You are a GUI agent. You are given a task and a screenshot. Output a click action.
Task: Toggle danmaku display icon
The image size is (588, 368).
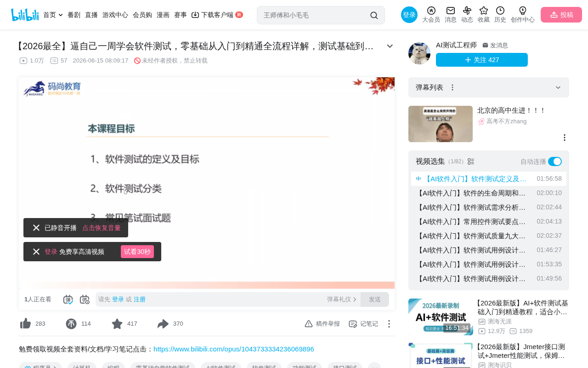point(68,299)
